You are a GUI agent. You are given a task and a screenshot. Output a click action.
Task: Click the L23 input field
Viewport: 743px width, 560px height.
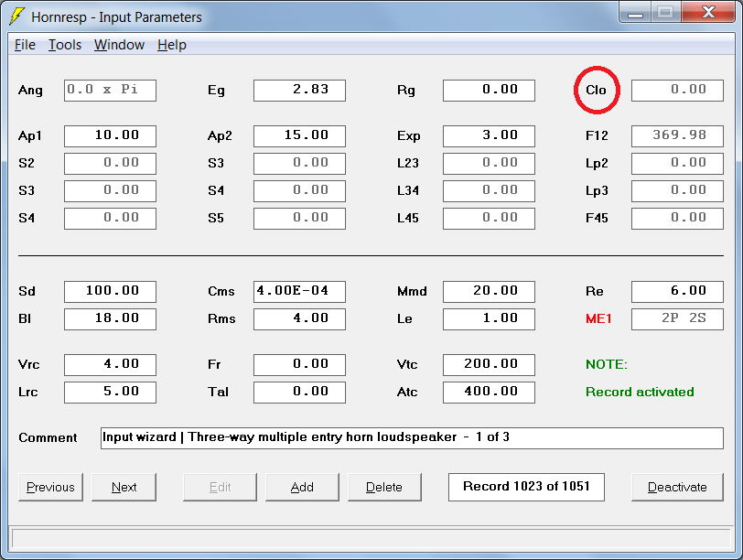489,164
